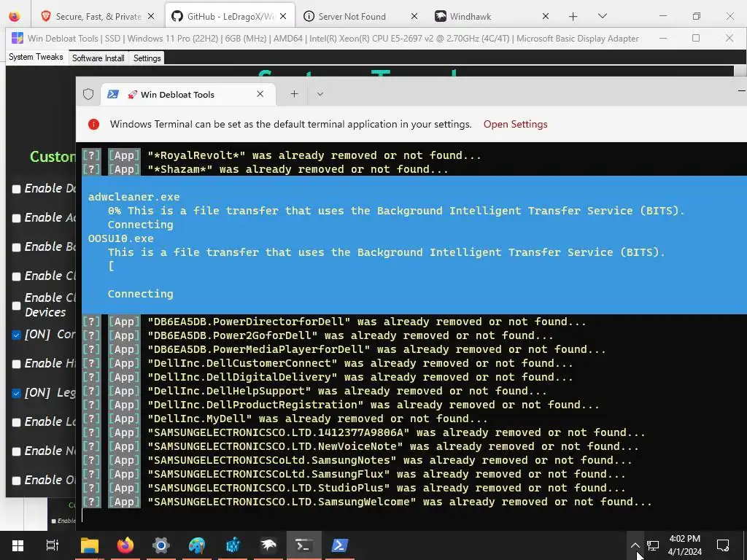747x560 pixels.
Task: Close the Windhawk browser tab
Action: pyautogui.click(x=546, y=16)
